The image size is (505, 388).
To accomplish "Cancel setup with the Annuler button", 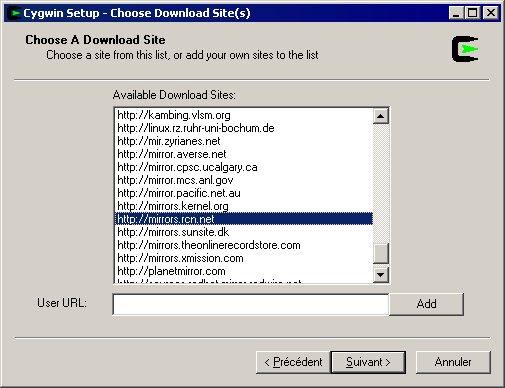I will pyautogui.click(x=453, y=362).
